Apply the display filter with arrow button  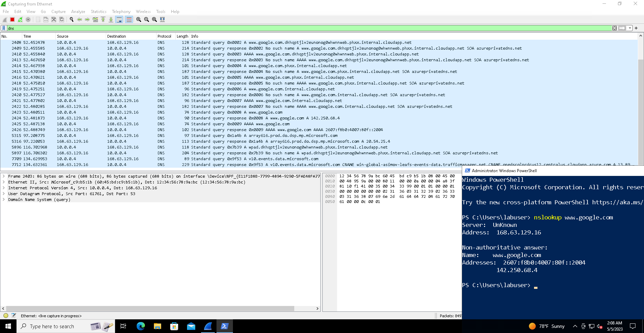click(622, 28)
